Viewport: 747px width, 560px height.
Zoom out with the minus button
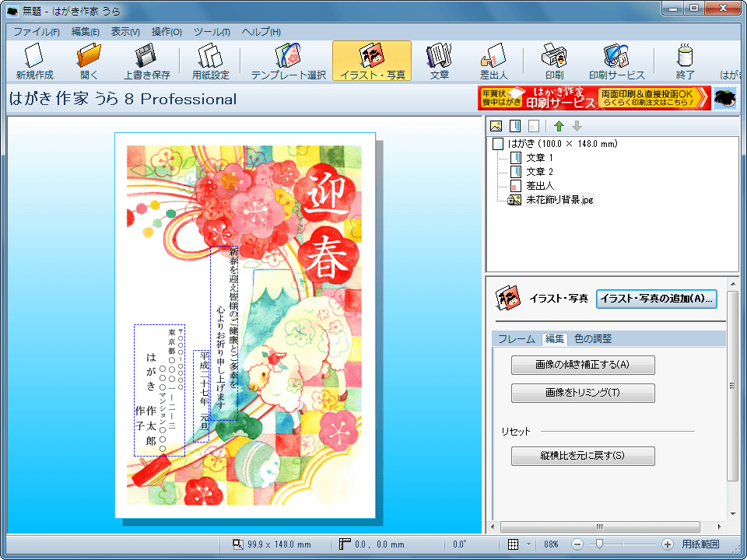(x=577, y=544)
